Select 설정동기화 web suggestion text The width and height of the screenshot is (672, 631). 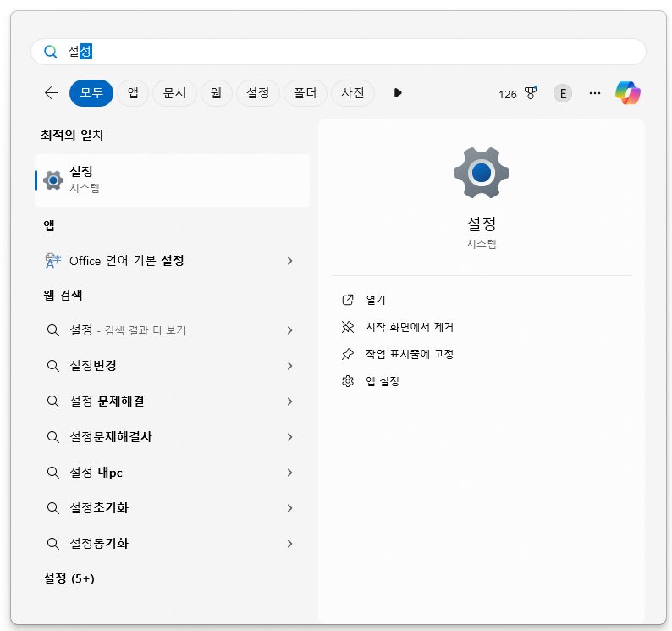(99, 544)
